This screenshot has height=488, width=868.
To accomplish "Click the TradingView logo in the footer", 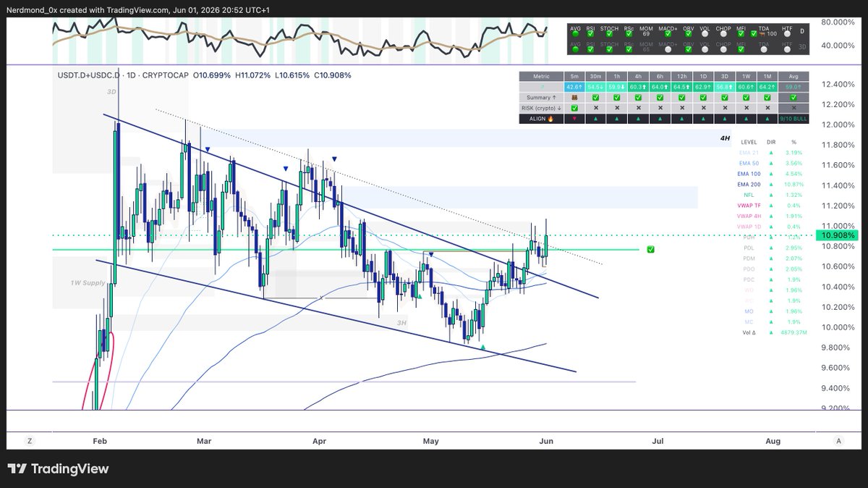I will click(x=58, y=469).
